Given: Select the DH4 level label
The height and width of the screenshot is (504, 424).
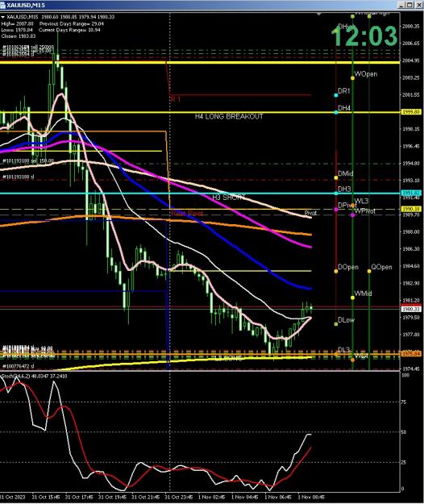Looking at the screenshot, I should 344,108.
